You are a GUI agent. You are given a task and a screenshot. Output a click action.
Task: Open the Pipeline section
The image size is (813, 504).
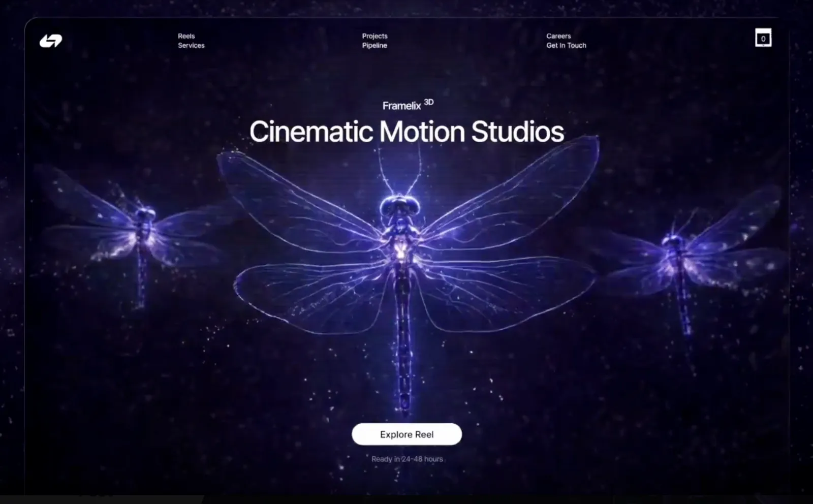tap(374, 45)
